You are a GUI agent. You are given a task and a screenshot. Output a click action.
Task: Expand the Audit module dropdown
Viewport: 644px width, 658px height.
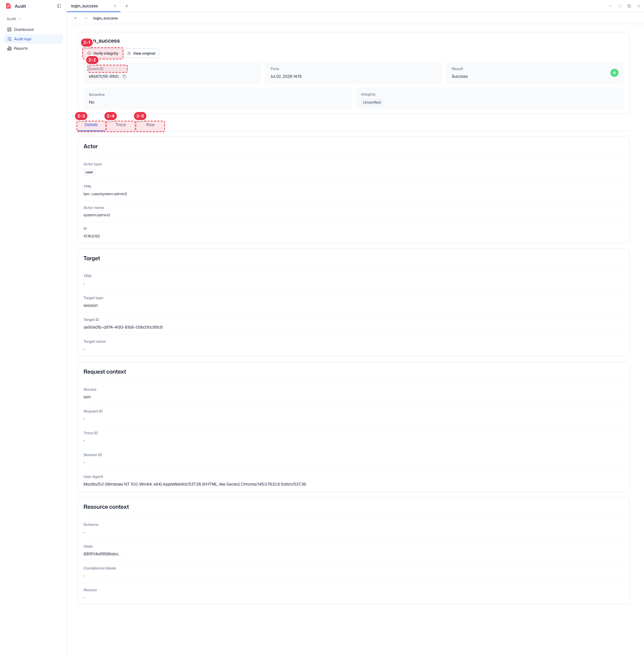14,19
